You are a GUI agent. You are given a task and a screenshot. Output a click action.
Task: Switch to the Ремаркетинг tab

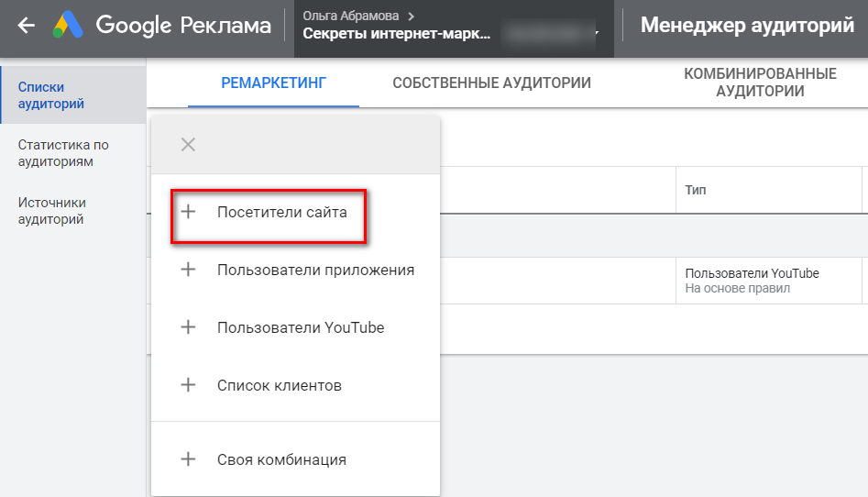click(x=274, y=83)
